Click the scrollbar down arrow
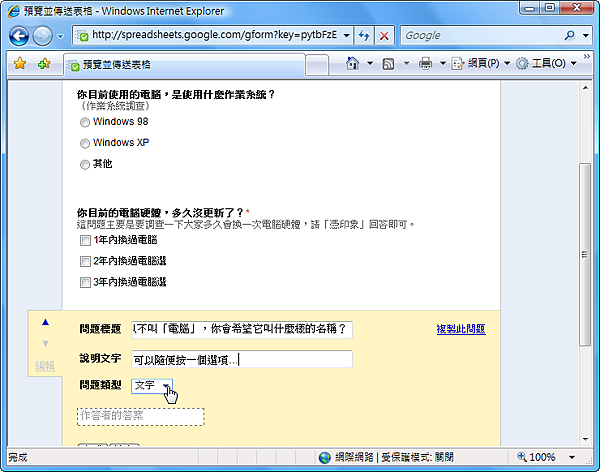 585,439
